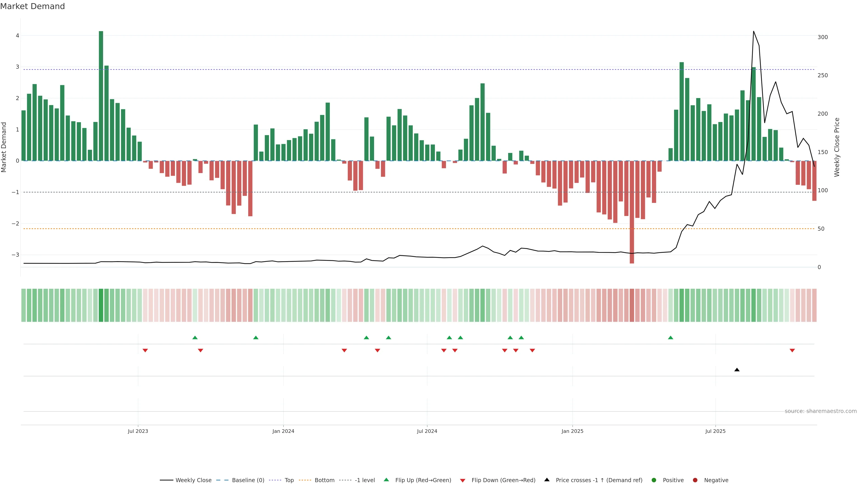Click the Market Demand chart title
The height and width of the screenshot is (488, 868).
(32, 6)
